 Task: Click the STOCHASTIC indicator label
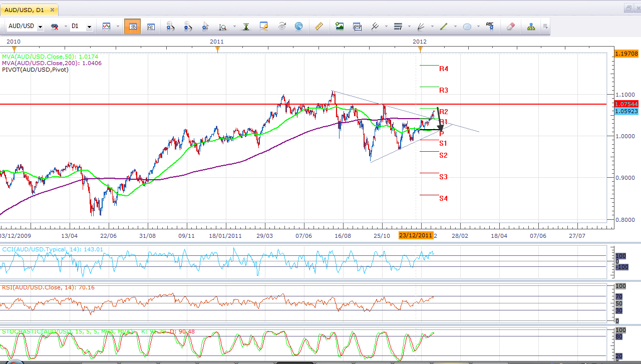pos(99,331)
